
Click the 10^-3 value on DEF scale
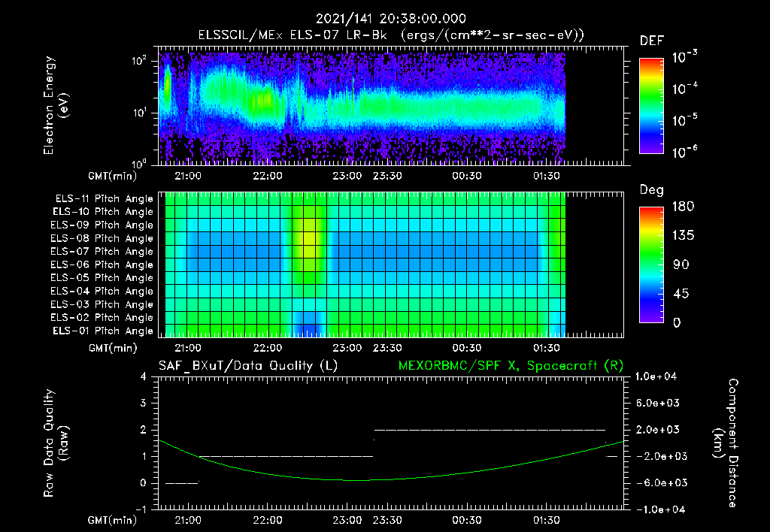point(684,57)
